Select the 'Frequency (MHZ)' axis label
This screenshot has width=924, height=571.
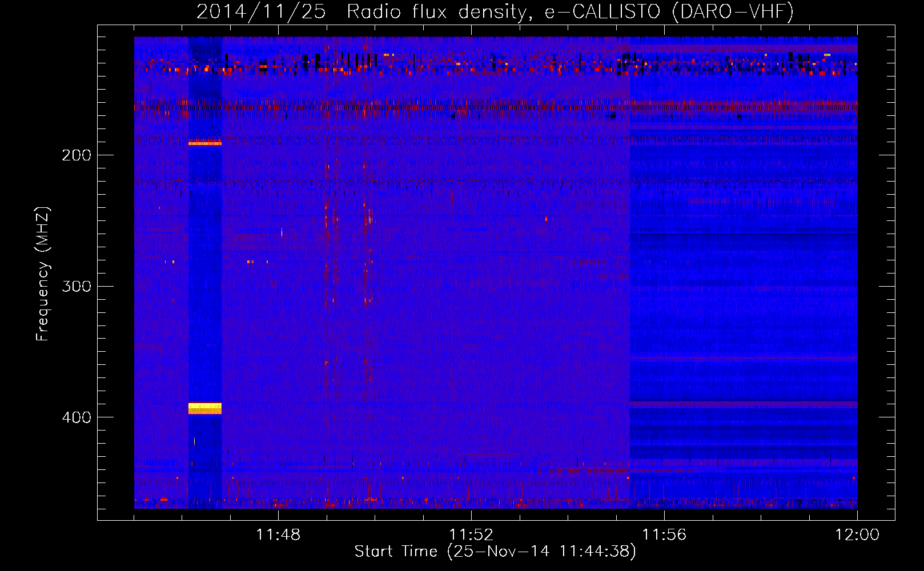43,274
